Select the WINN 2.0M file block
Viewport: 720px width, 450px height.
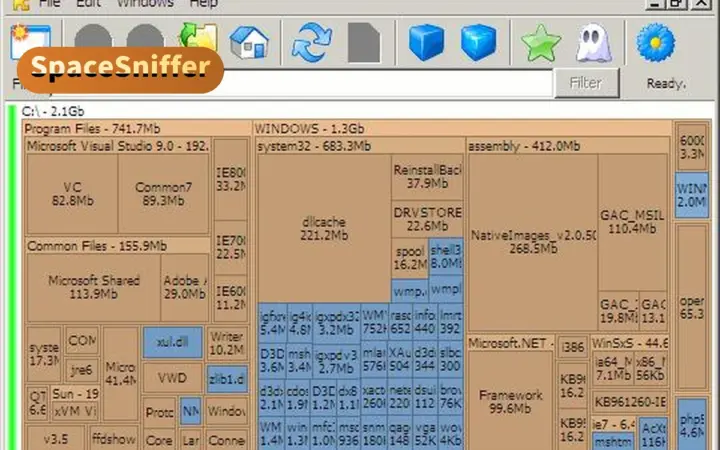[692, 195]
